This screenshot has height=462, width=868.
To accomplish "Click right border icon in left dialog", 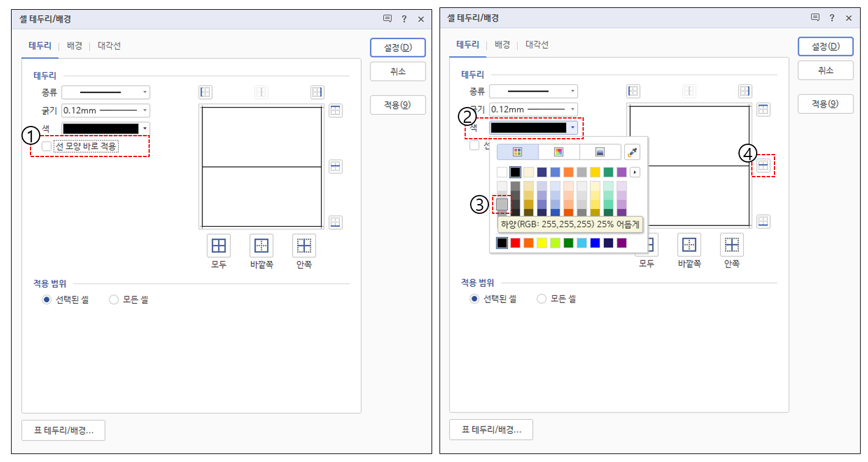I will 317,92.
